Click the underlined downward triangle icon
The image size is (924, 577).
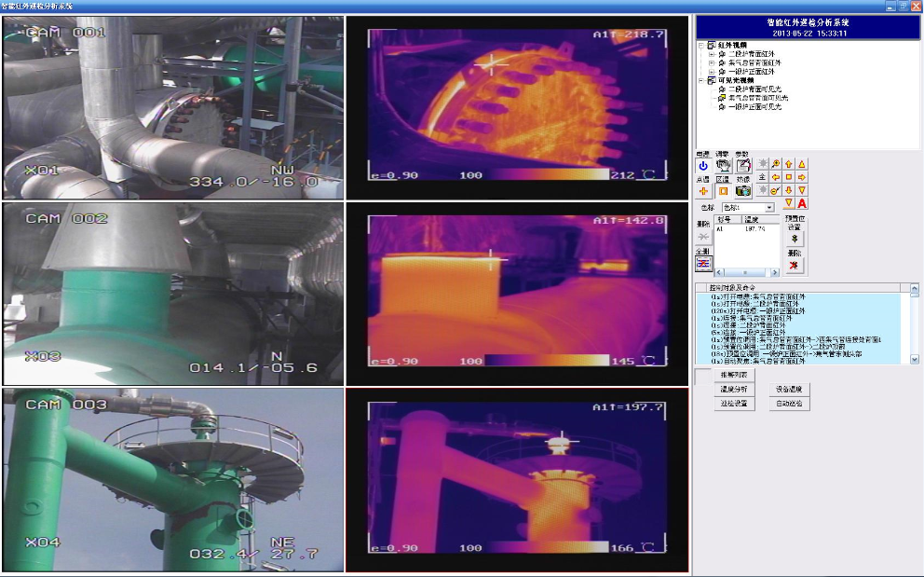pos(788,203)
